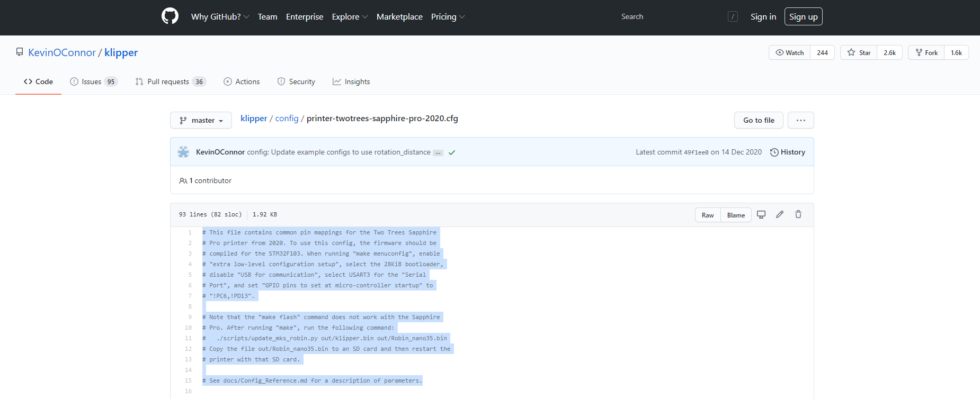Open the master branch dropdown
The image size is (980, 399).
point(201,120)
